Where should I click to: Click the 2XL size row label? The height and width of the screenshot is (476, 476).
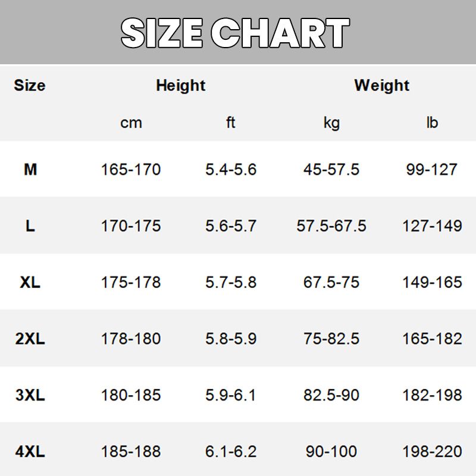click(30, 339)
